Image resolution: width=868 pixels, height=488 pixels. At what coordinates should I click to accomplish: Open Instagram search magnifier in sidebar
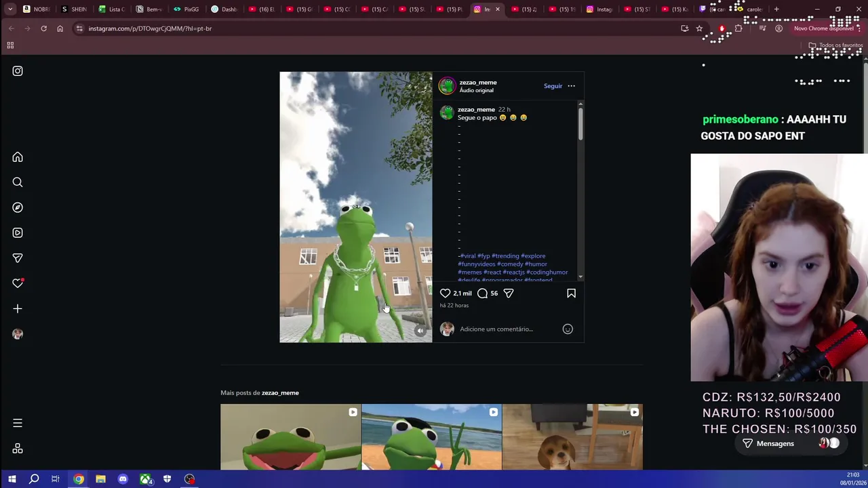coord(18,182)
